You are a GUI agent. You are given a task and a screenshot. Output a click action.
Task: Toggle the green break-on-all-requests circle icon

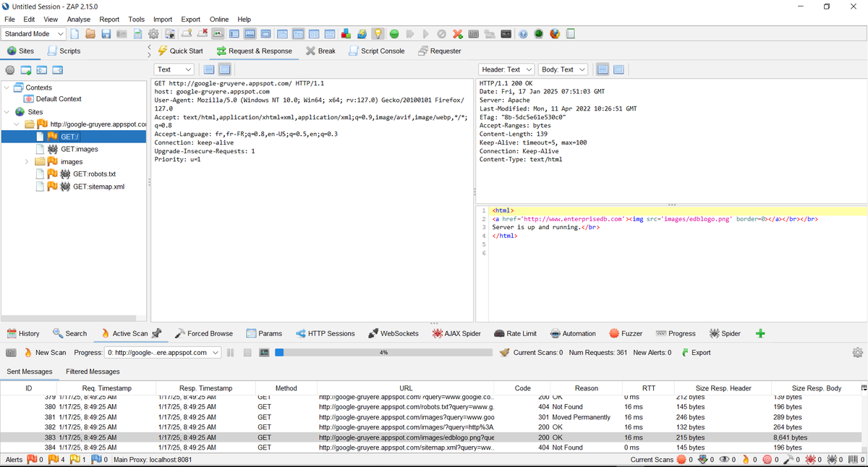394,34
